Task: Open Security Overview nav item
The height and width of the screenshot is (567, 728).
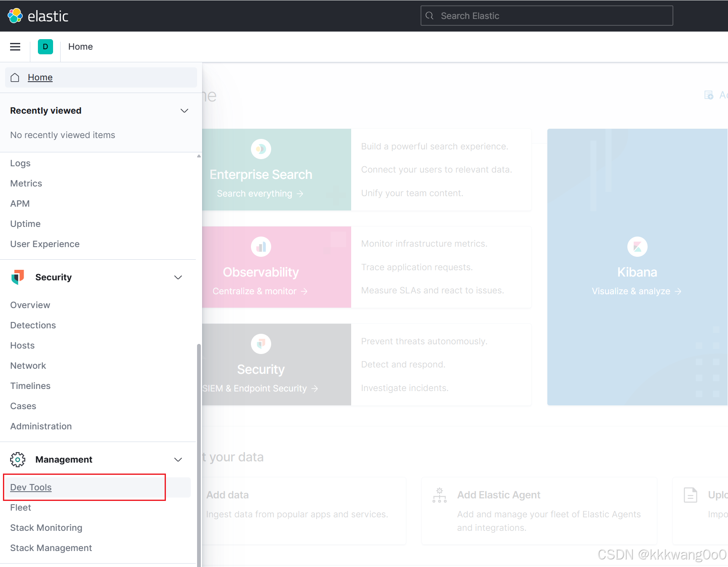Action: [x=30, y=305]
